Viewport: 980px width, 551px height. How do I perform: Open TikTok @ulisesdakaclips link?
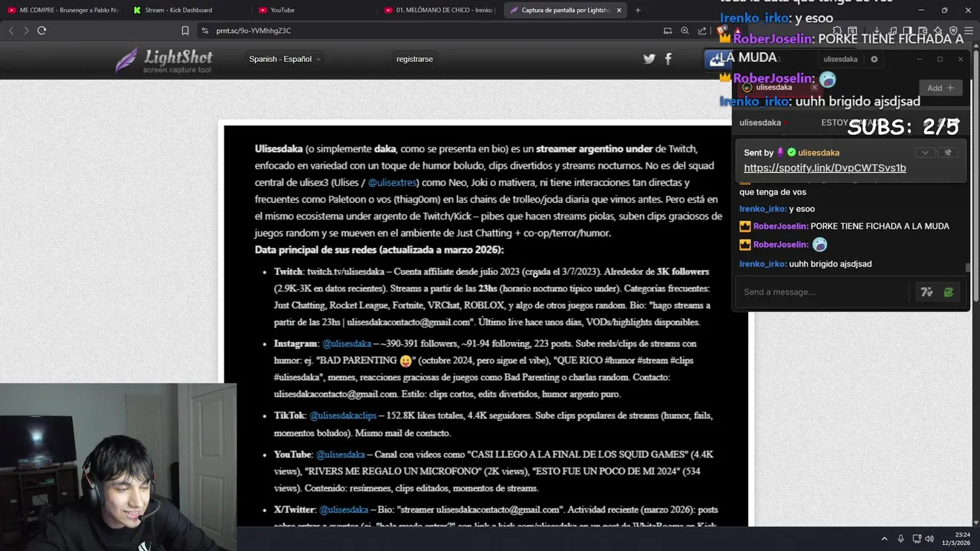pyautogui.click(x=343, y=416)
